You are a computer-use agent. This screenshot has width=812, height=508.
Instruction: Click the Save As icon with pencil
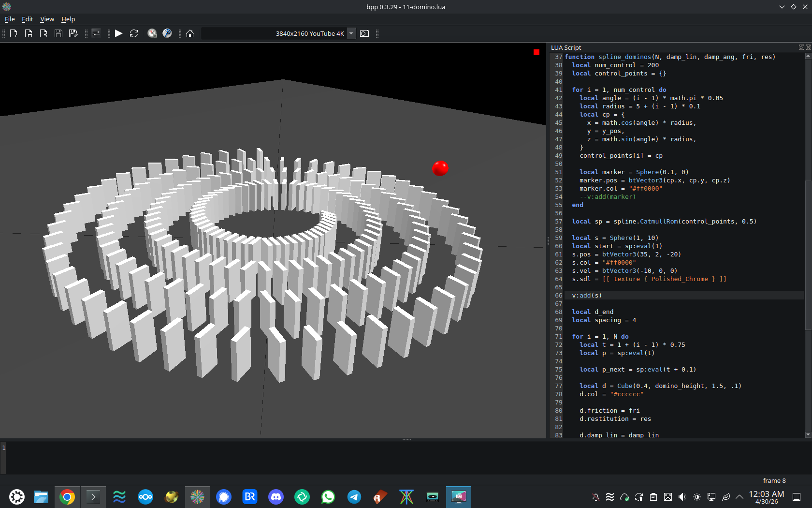(73, 33)
